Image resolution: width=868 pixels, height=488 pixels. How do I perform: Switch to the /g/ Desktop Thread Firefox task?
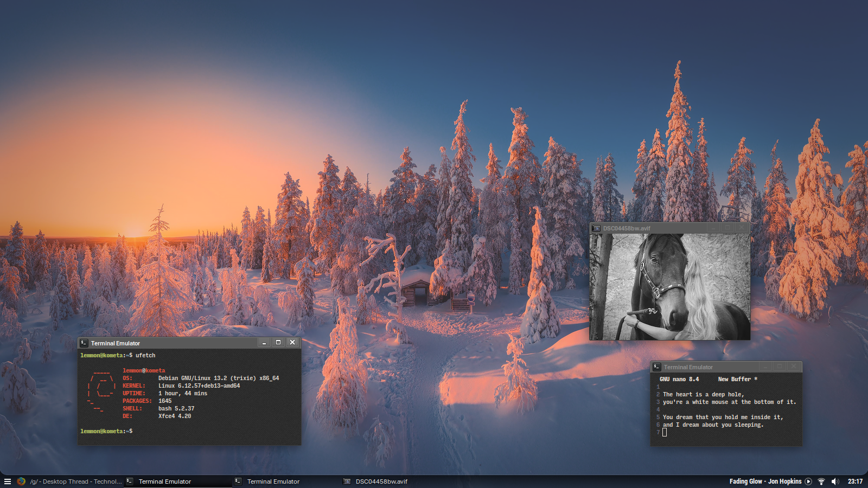69,481
